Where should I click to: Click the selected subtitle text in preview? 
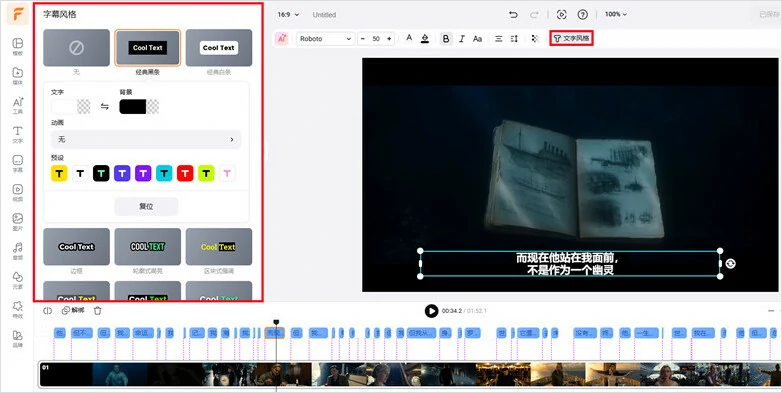pyautogui.click(x=570, y=264)
